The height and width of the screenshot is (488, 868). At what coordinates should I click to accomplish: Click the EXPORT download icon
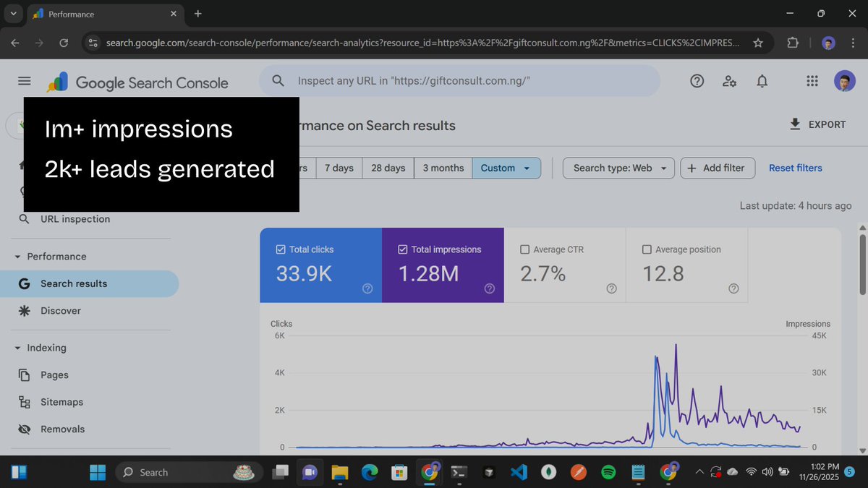point(796,124)
